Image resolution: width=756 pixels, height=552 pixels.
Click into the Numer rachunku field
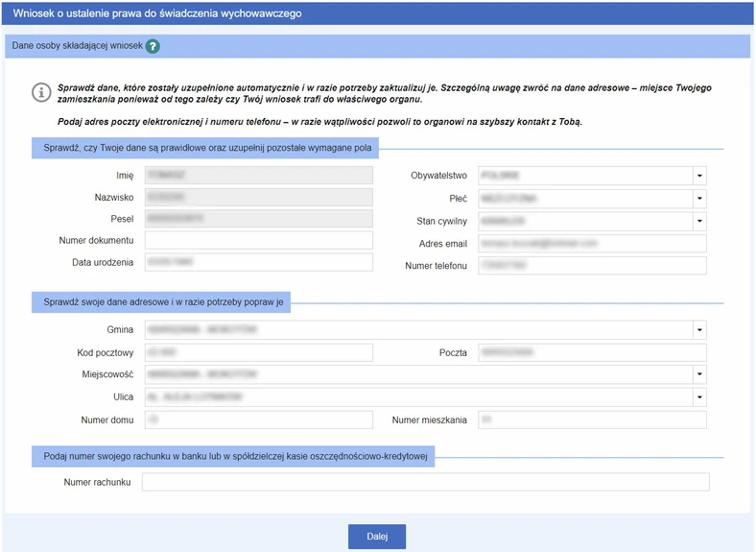[x=425, y=482]
